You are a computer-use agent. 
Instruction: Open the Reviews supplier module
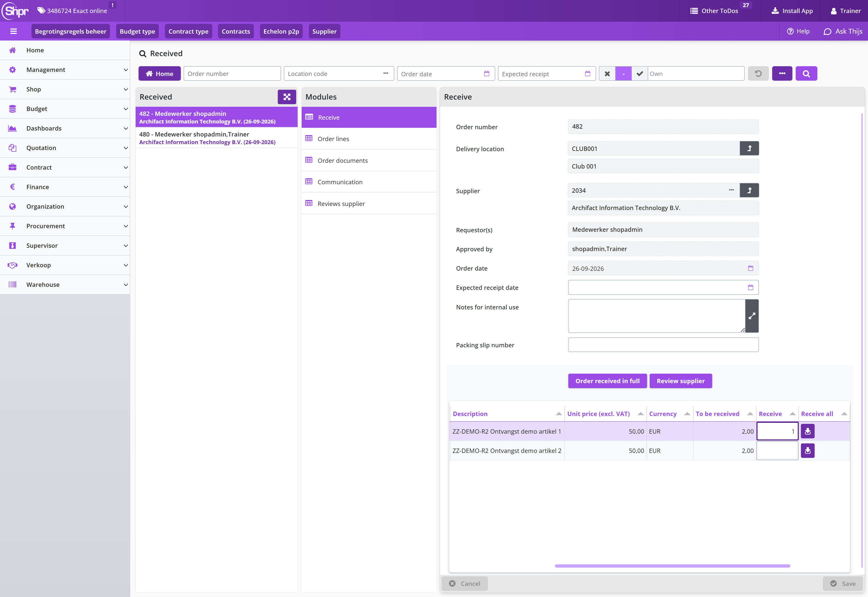(369, 204)
